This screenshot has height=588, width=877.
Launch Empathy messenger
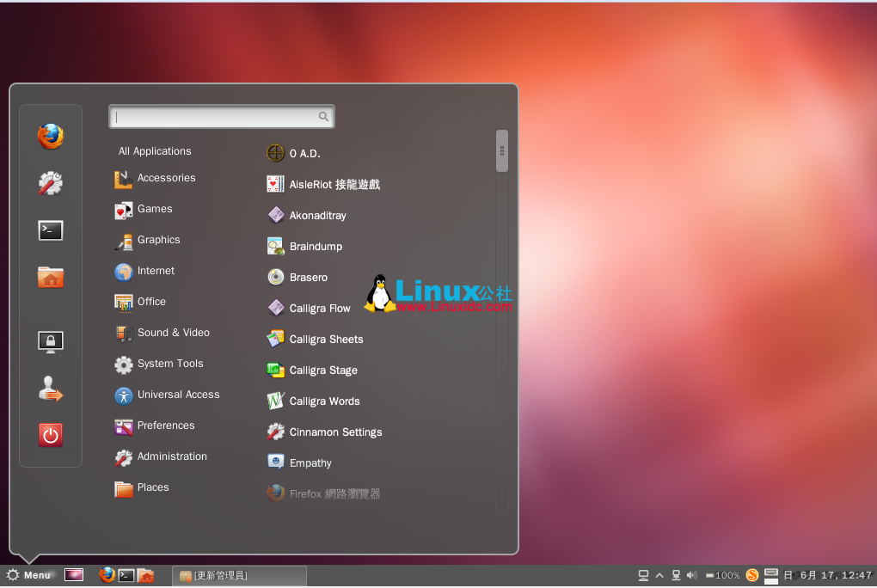[299, 463]
